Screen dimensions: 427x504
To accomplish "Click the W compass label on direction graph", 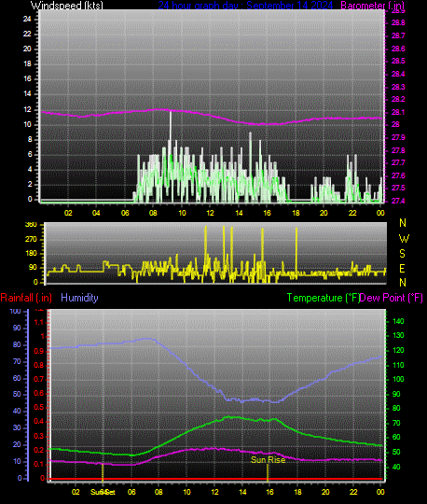I will point(404,239).
